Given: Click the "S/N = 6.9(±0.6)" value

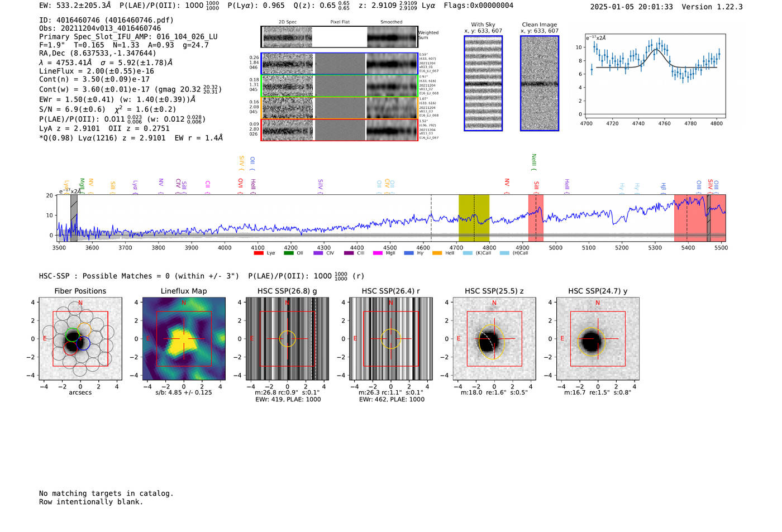Looking at the screenshot, I should pyautogui.click(x=72, y=109).
